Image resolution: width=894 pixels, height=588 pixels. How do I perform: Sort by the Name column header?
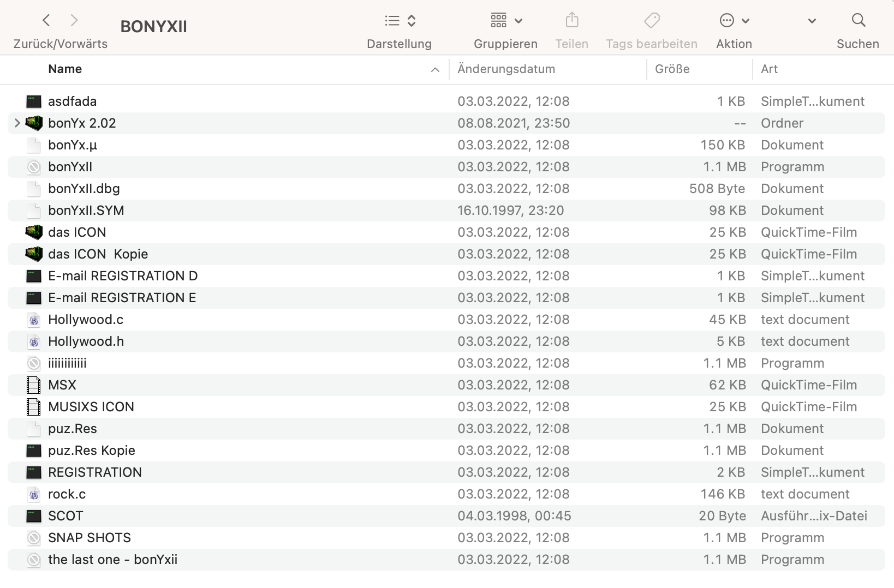65,69
